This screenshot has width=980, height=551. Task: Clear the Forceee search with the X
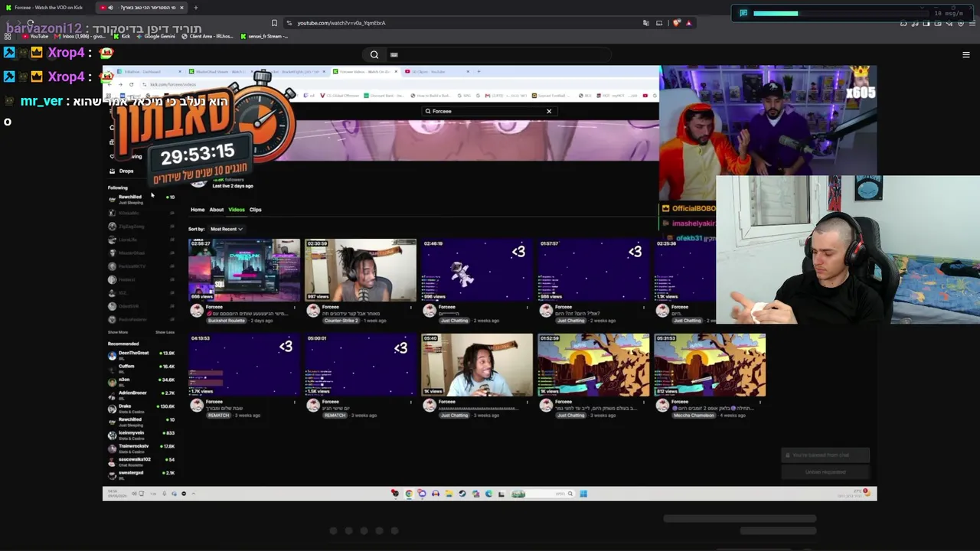(x=549, y=111)
